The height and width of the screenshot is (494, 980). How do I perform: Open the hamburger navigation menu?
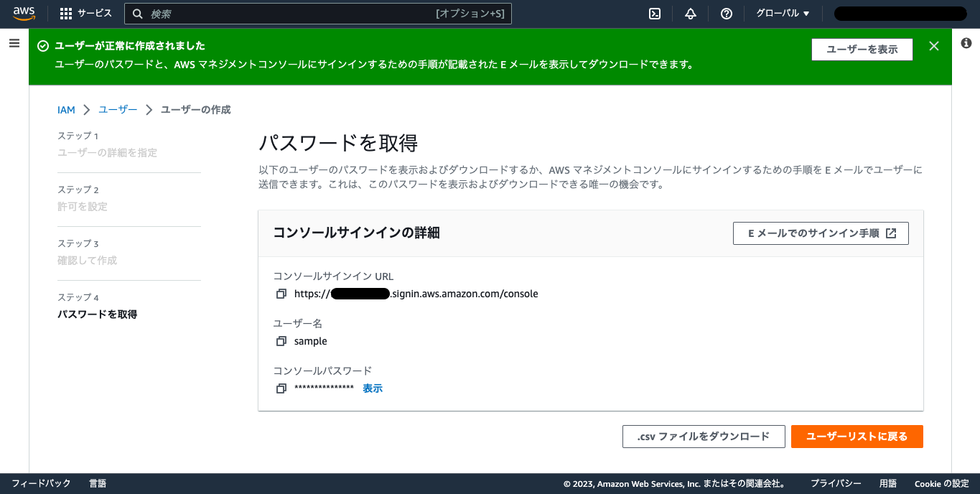point(14,43)
